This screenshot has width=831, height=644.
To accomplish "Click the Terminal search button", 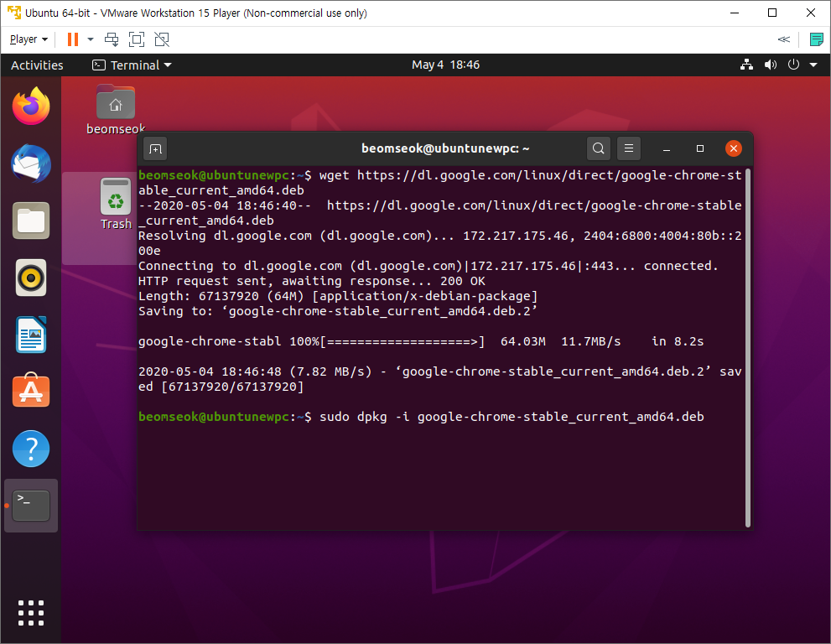I will 599,148.
